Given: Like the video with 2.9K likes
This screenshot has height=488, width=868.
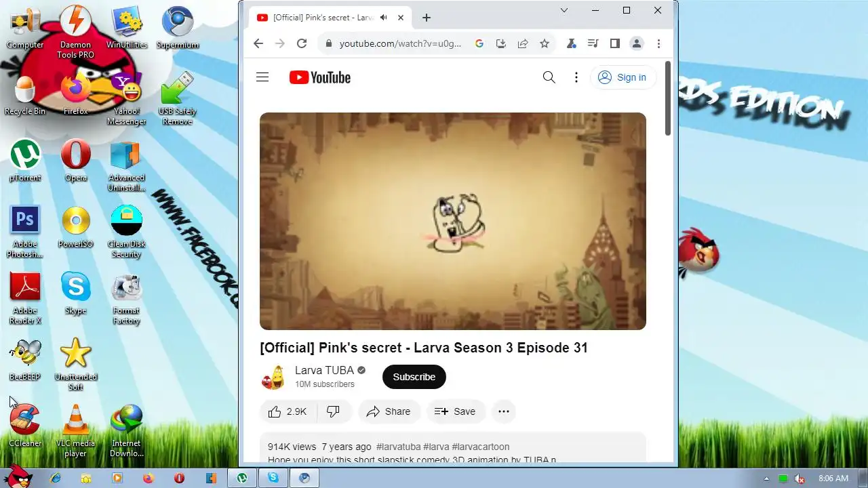Looking at the screenshot, I should click(x=288, y=411).
